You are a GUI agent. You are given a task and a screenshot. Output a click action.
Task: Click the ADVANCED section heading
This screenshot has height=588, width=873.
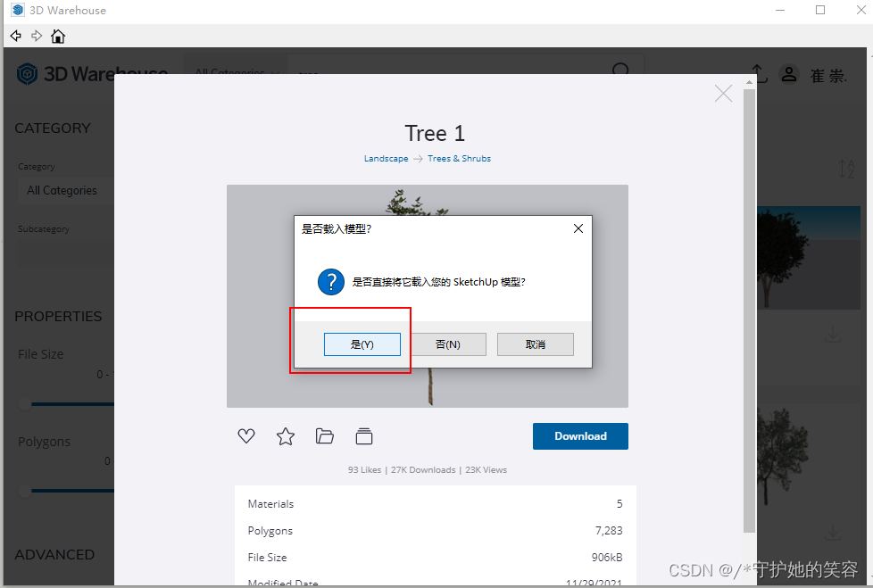point(54,555)
